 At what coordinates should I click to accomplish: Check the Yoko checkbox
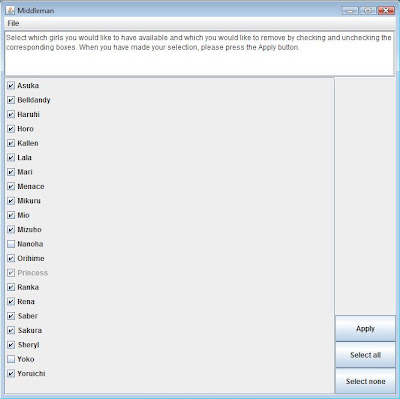(11, 359)
